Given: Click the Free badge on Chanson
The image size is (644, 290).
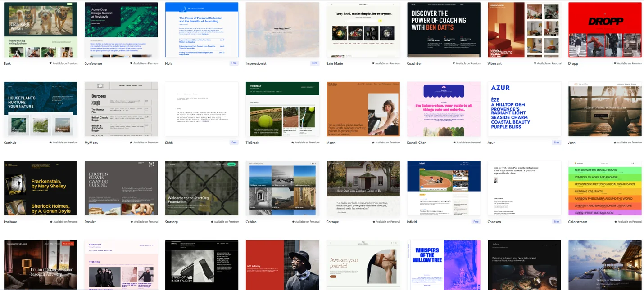Looking at the screenshot, I should 557,222.
